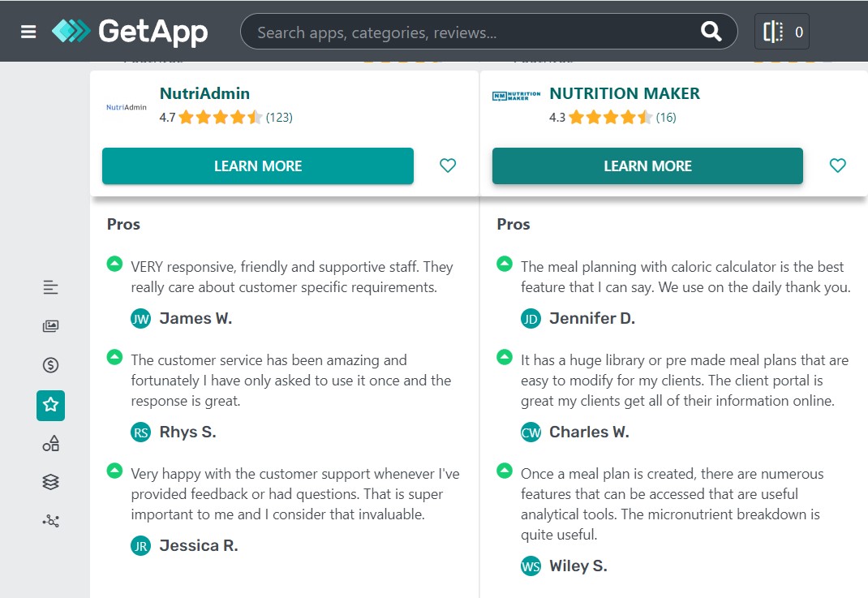Open the overview section in the sidebar

[x=49, y=286]
